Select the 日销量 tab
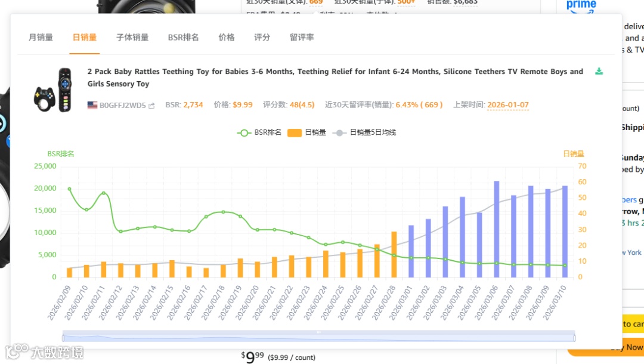Image resolution: width=644 pixels, height=364 pixels. [85, 38]
